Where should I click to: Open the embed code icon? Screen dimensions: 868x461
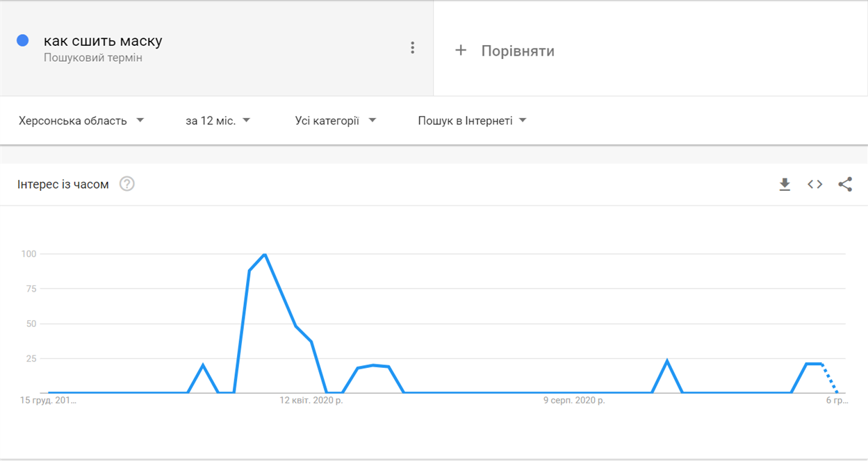(815, 184)
